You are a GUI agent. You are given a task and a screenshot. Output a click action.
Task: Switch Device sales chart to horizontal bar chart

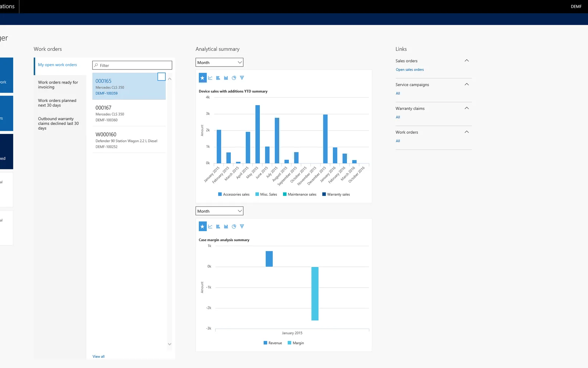click(x=218, y=78)
